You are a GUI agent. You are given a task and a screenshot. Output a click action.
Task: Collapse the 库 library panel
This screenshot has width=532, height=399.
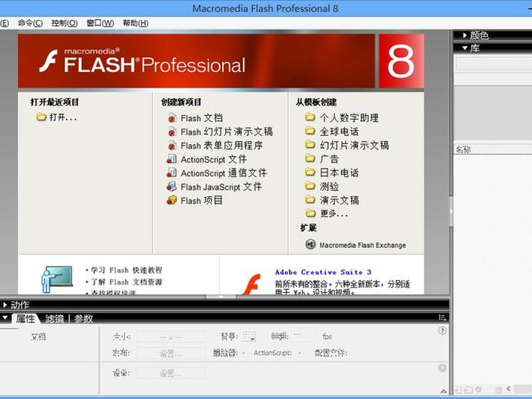pos(465,48)
